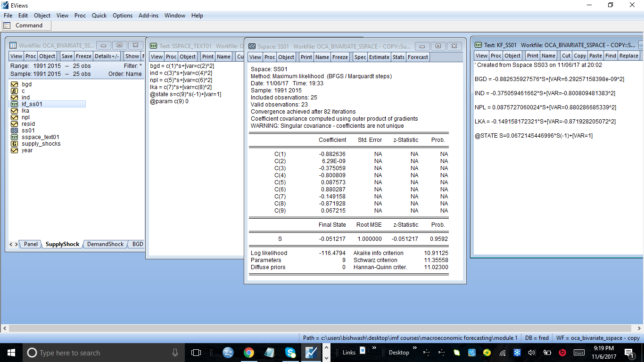Click View in the Sspace SS01 window
The width and height of the screenshot is (644, 362).
(x=255, y=57)
